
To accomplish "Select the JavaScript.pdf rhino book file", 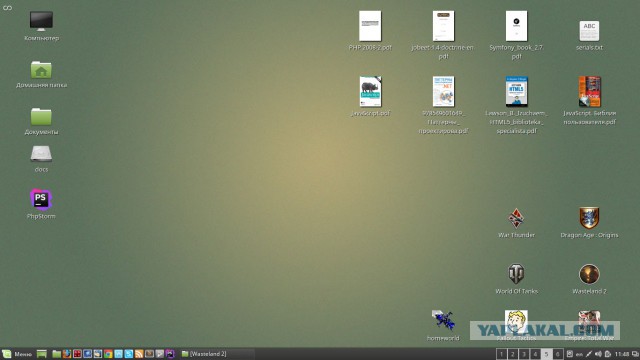I will (370, 96).
